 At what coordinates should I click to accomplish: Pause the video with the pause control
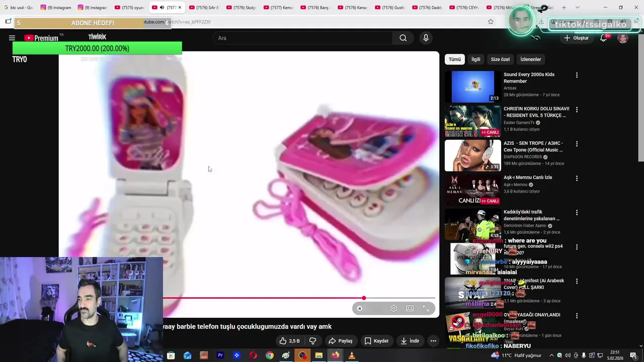(x=359, y=308)
